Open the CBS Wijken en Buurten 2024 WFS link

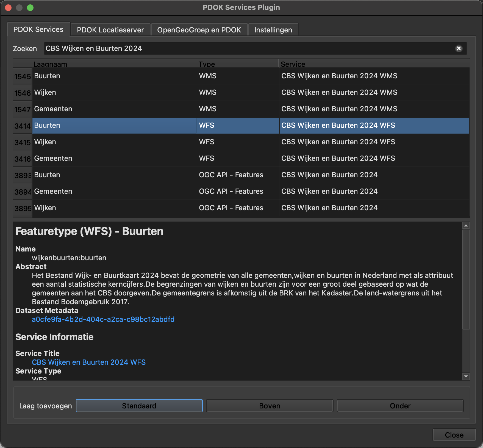point(88,362)
